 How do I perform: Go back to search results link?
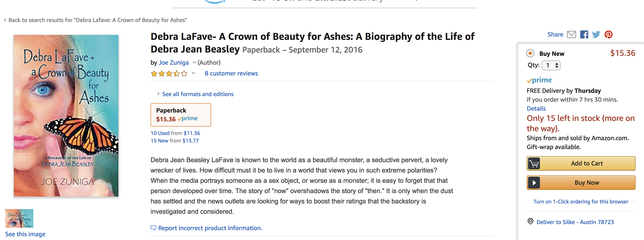(98, 20)
